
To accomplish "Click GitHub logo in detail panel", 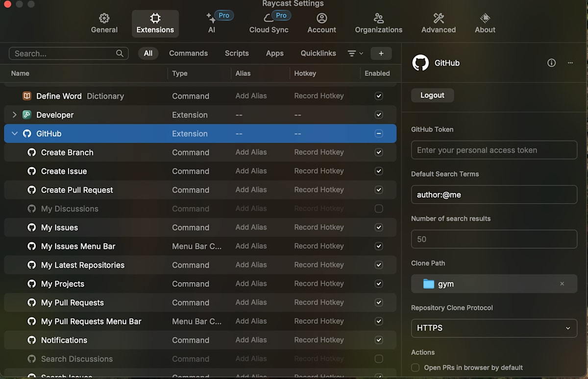I will pos(420,63).
